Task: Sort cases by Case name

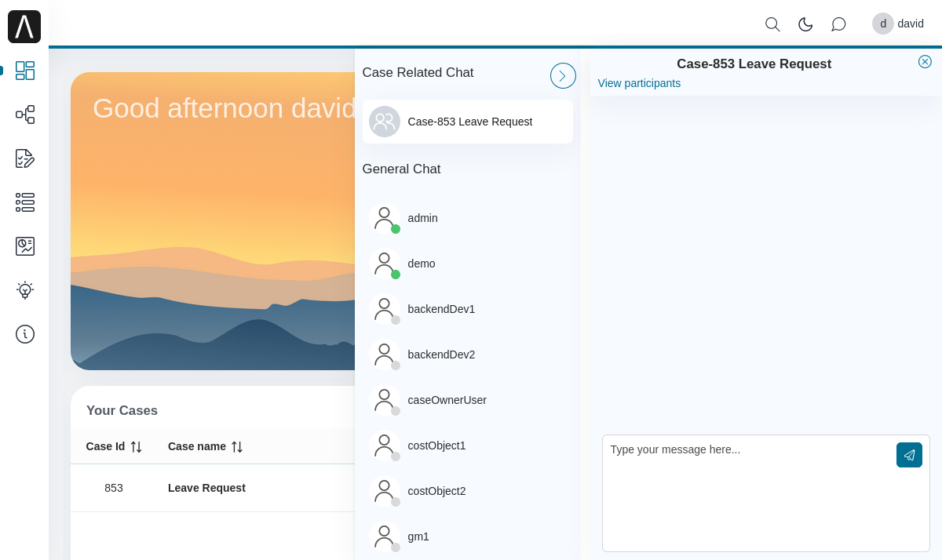Action: (237, 447)
